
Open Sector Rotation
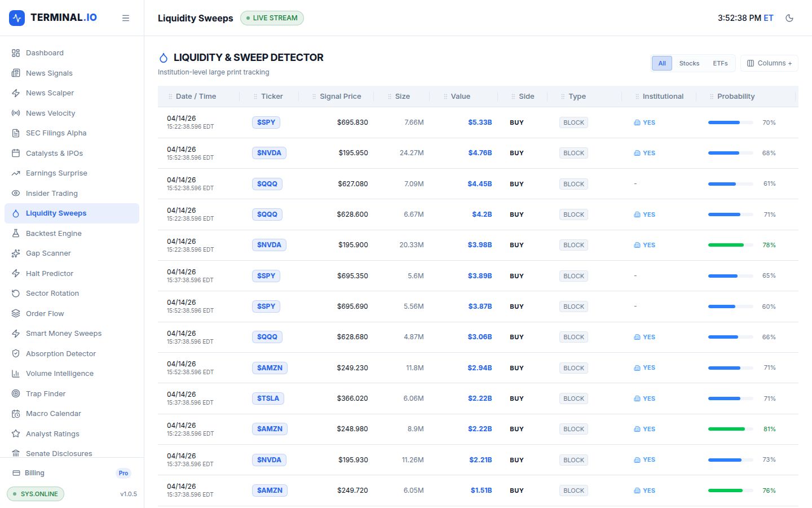[72, 294]
